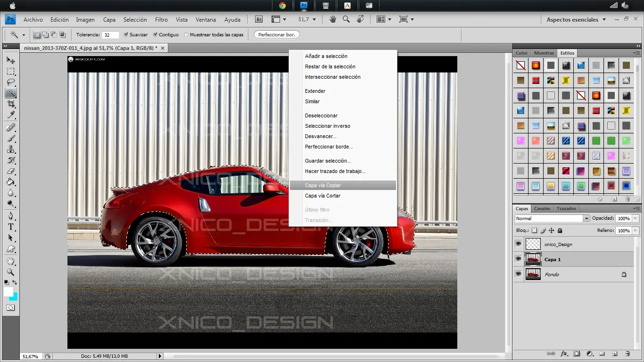The width and height of the screenshot is (644, 362).
Task: Select the Eraser tool
Action: coord(10,171)
